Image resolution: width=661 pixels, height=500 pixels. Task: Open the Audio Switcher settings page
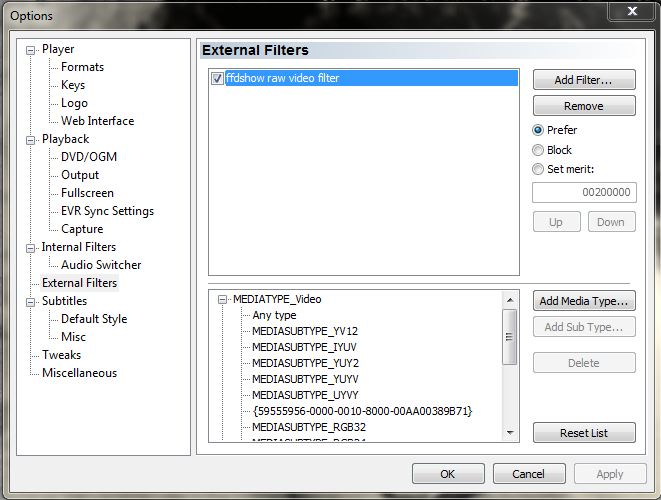[101, 265]
